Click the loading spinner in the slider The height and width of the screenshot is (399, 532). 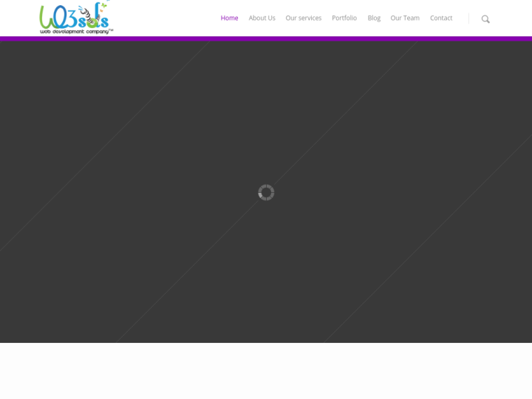(x=266, y=192)
